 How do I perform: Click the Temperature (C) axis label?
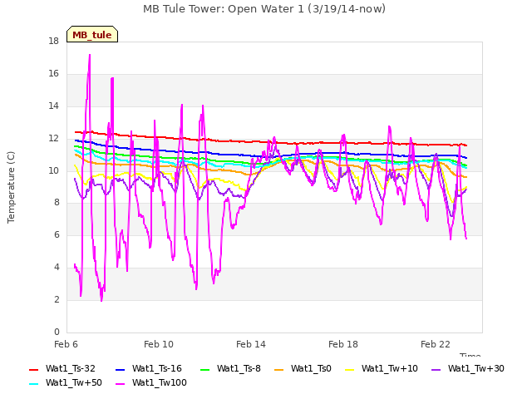[x=11, y=187]
